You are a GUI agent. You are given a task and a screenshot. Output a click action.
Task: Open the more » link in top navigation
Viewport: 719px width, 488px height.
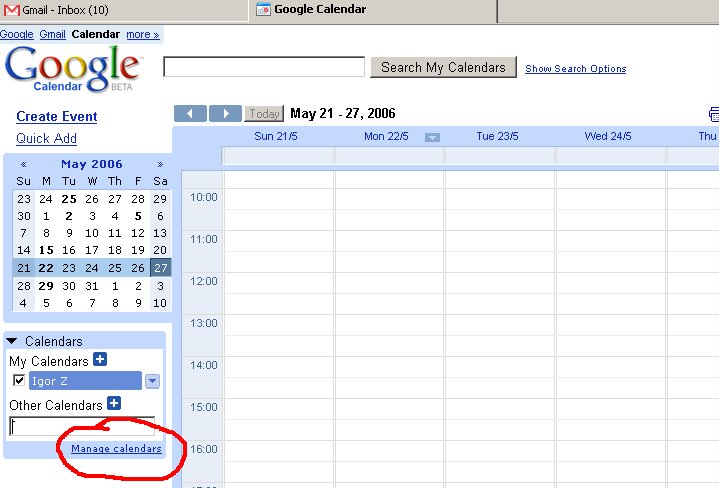pos(143,34)
